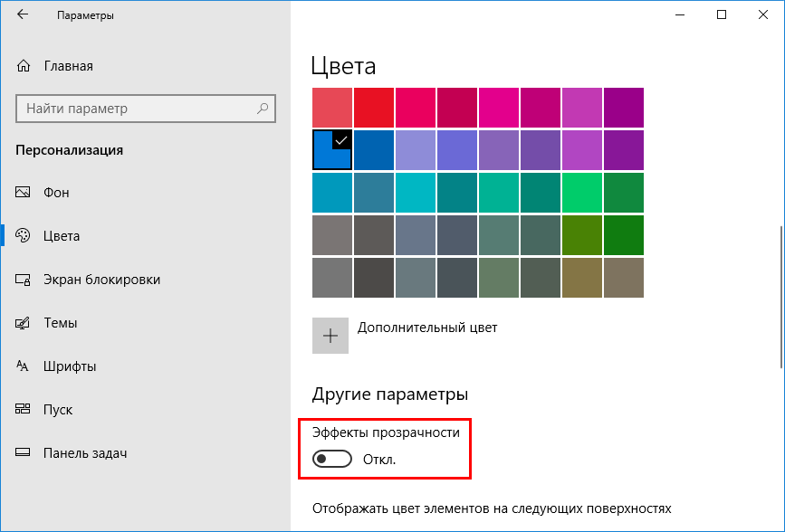Click the Панель задач icon
785x532 pixels.
(24, 453)
